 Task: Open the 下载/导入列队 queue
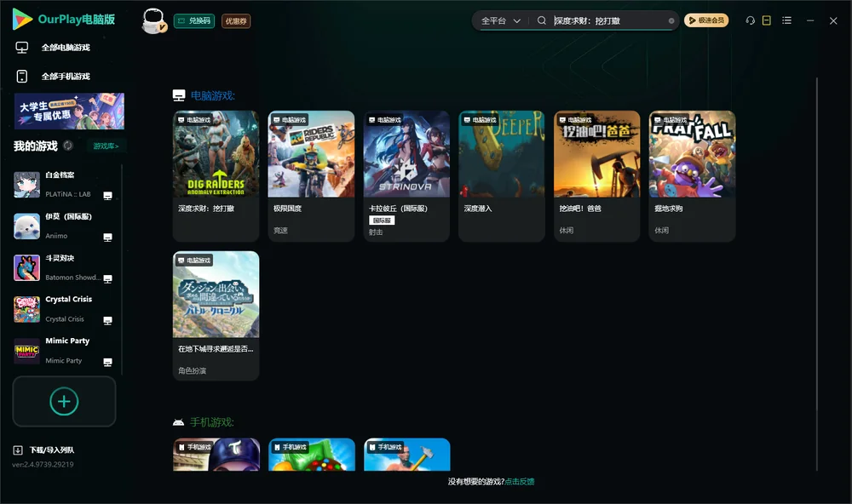coord(44,450)
